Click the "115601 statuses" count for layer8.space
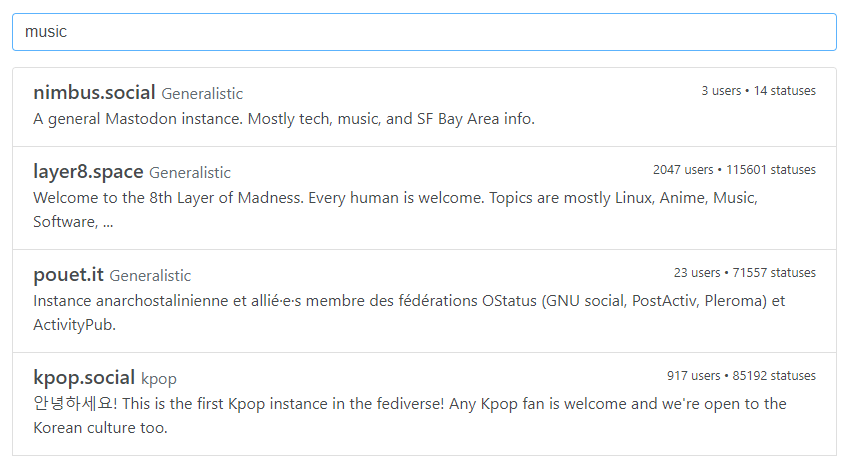 tap(771, 170)
